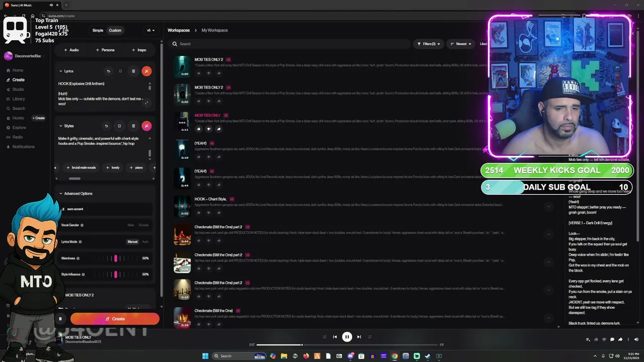
Task: Open the v6 model version dropdown
Action: 150,30
